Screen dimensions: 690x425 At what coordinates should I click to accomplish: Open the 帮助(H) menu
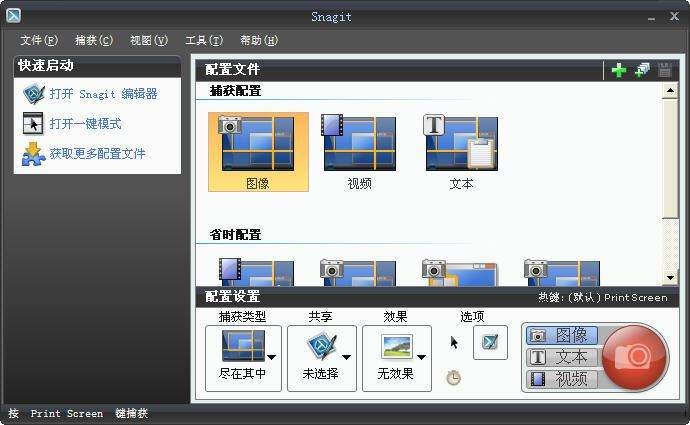(x=259, y=40)
